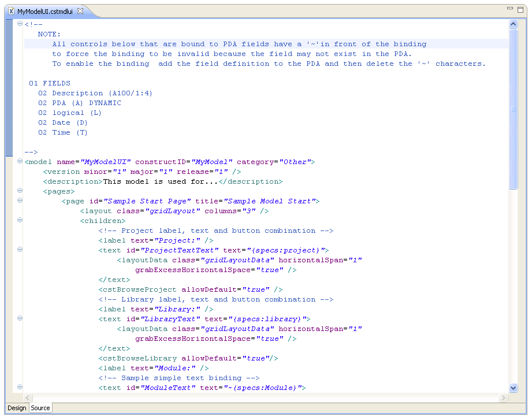Fold the ProjectTextText text element
The image size is (532, 420).
pos(20,250)
